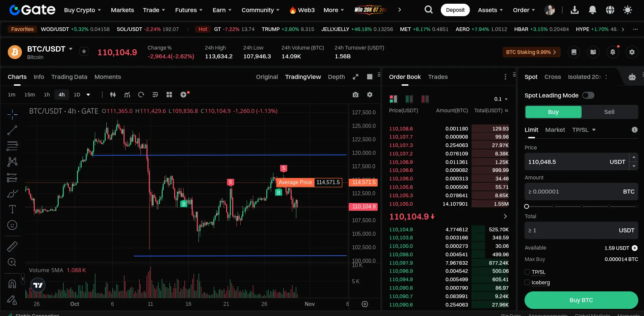Open the trading preferences gear icon

pyautogui.click(x=632, y=52)
